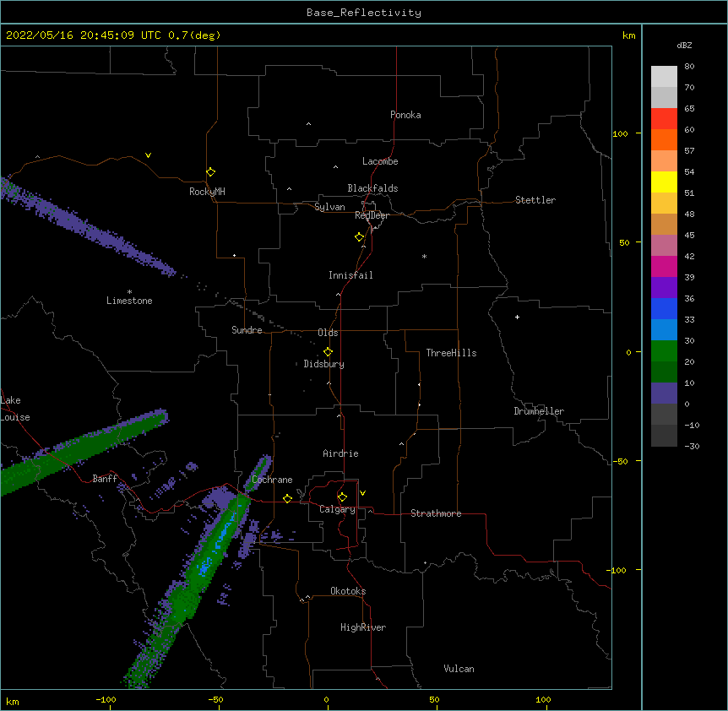Click the RedDeer label

coord(372,215)
